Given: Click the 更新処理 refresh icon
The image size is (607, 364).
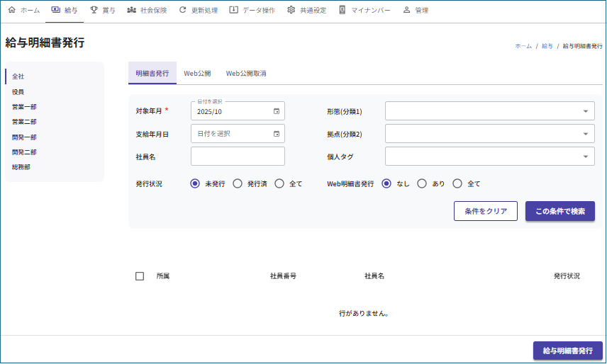Looking at the screenshot, I should pos(183,11).
